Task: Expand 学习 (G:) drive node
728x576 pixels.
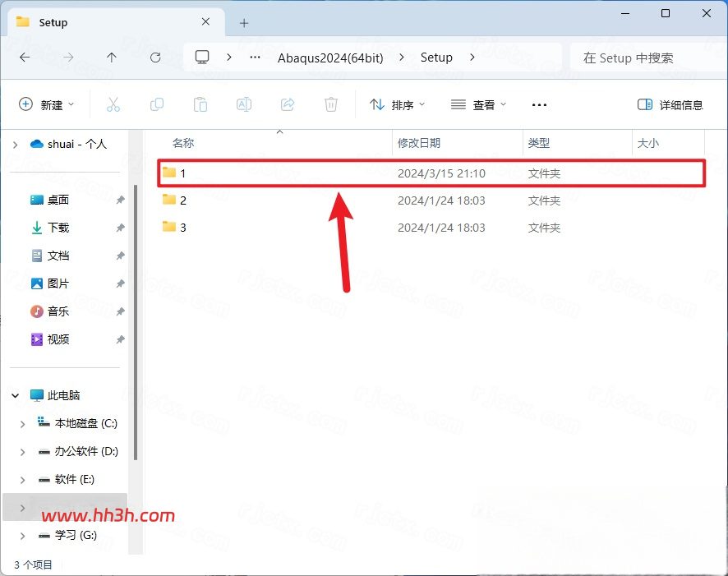Action: [x=22, y=536]
